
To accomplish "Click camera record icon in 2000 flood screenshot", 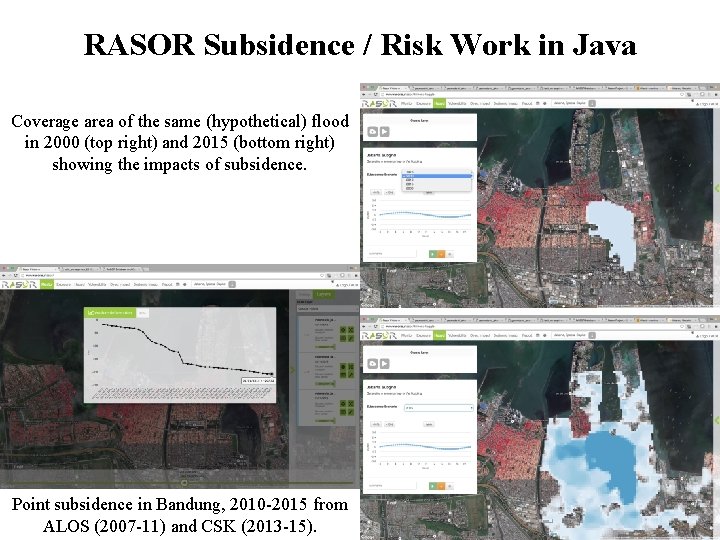I will [x=372, y=132].
